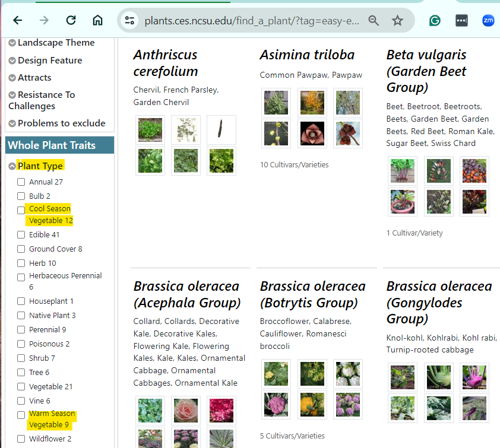This screenshot has height=448, width=500.
Task: Enable Cool Season Vegetable filter
Action: point(21,210)
